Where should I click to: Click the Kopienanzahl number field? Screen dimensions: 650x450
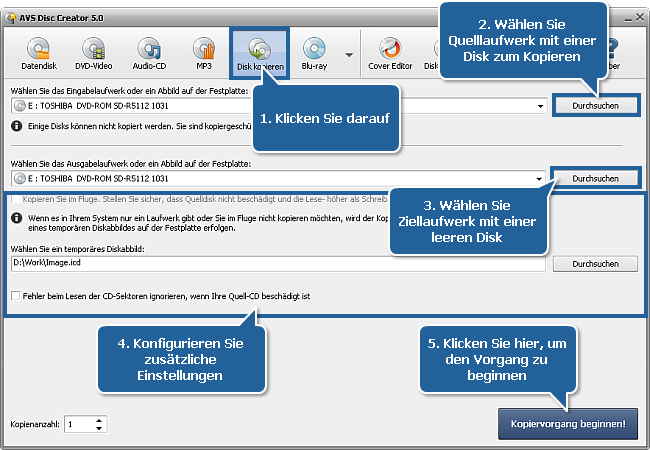pyautogui.click(x=80, y=424)
